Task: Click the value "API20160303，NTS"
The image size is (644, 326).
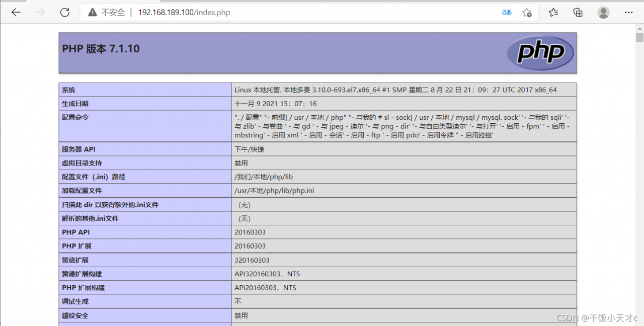Action: tap(265, 288)
